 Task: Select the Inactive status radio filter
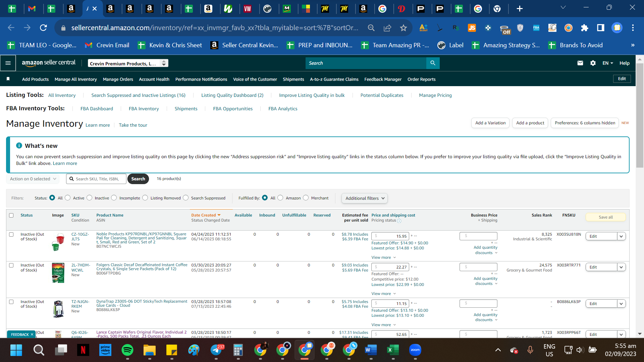pos(90,198)
